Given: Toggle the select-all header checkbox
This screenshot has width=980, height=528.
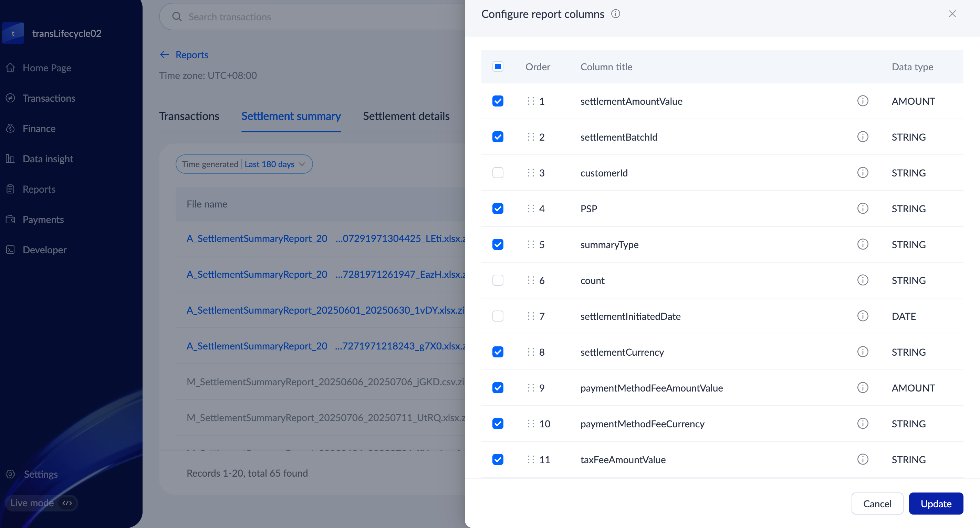Looking at the screenshot, I should click(498, 67).
